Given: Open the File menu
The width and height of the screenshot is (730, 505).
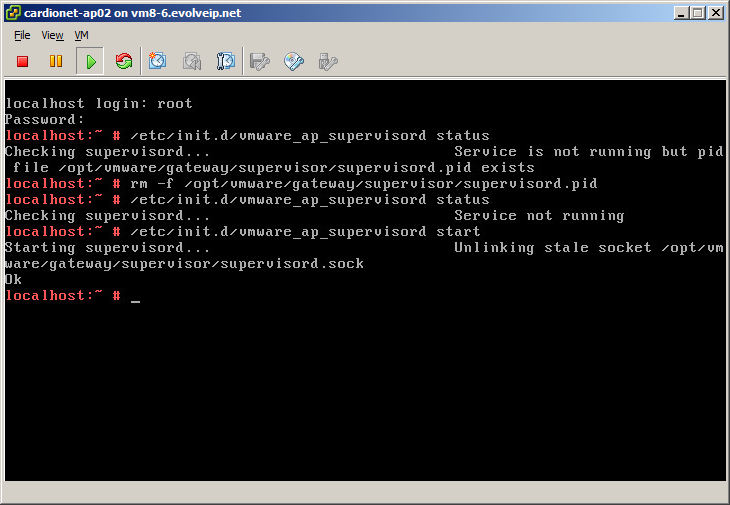Looking at the screenshot, I should point(22,35).
